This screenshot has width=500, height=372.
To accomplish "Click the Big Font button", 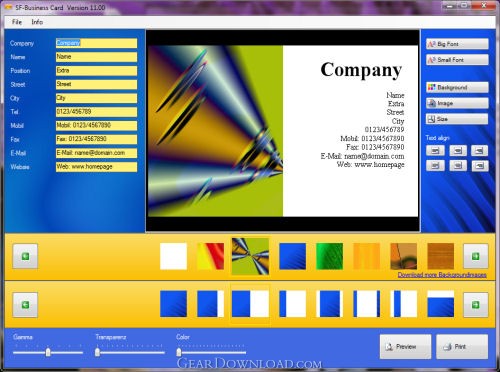I will pos(457,44).
